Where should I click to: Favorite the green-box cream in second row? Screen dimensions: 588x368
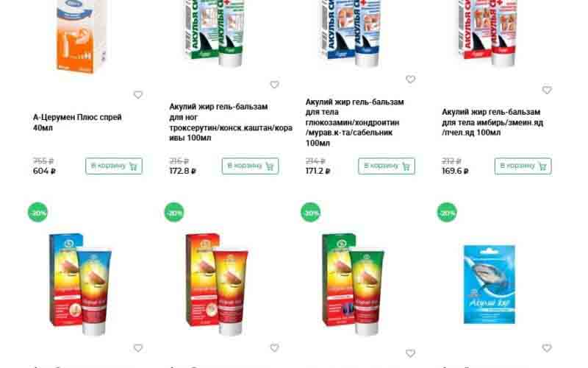411,353
